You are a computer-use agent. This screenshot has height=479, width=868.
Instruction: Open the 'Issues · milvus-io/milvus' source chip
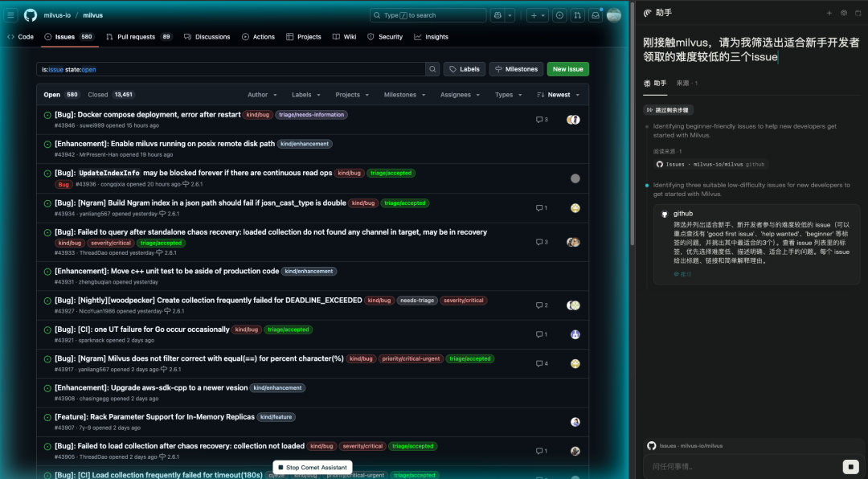pyautogui.click(x=710, y=165)
